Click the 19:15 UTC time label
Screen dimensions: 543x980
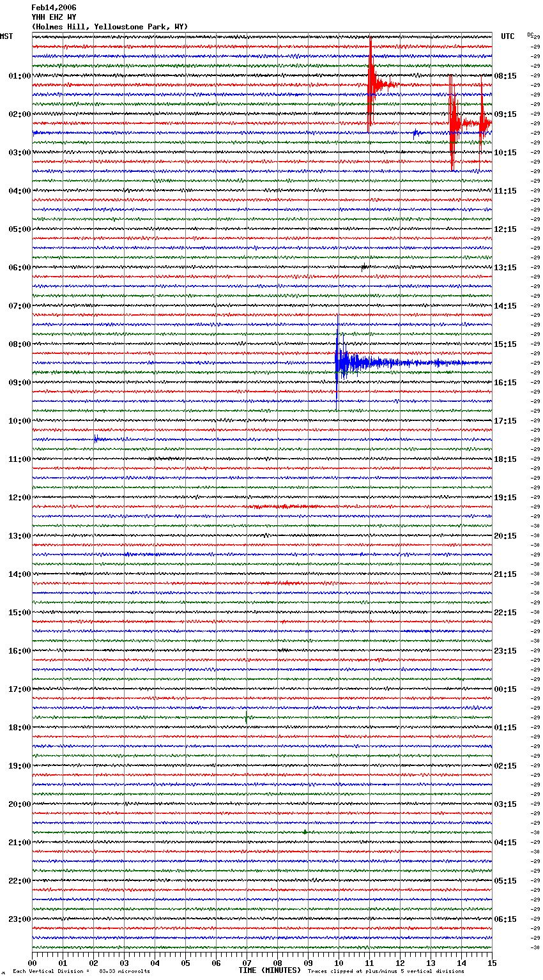click(x=505, y=498)
